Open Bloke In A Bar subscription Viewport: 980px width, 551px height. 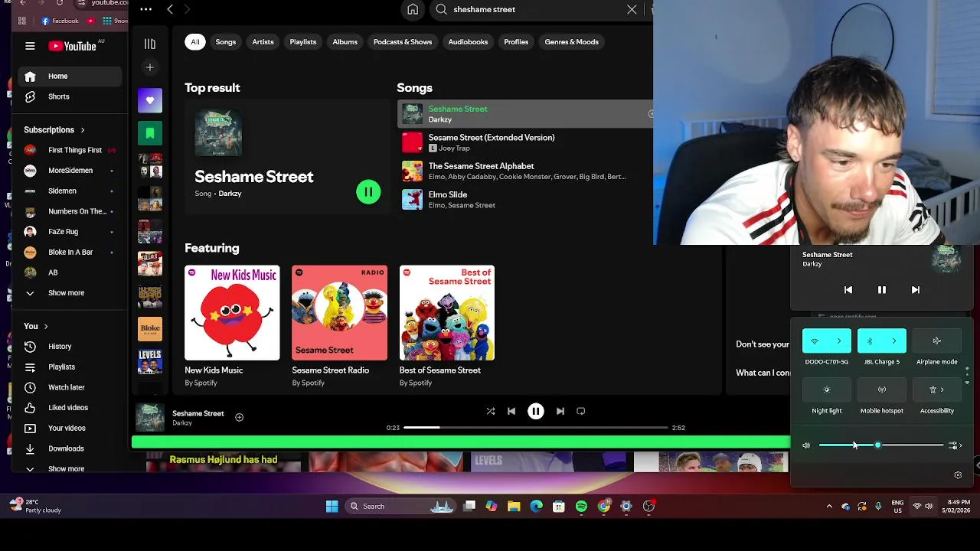click(x=70, y=252)
